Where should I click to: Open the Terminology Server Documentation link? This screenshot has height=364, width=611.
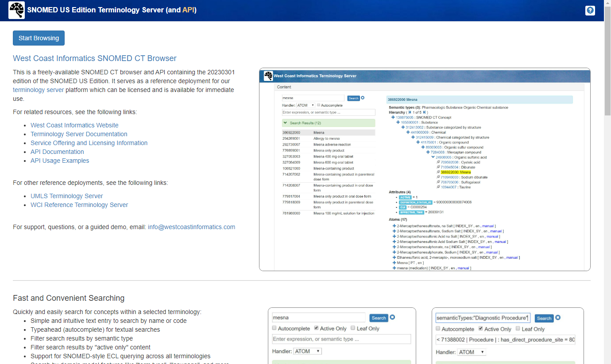[79, 134]
